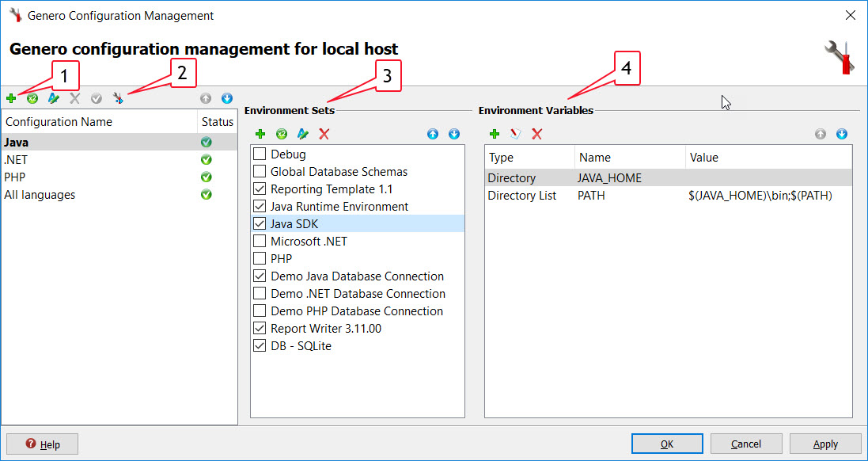Move the selected configuration down with the blue arrow
Screen dimensions: 868x461
226,98
